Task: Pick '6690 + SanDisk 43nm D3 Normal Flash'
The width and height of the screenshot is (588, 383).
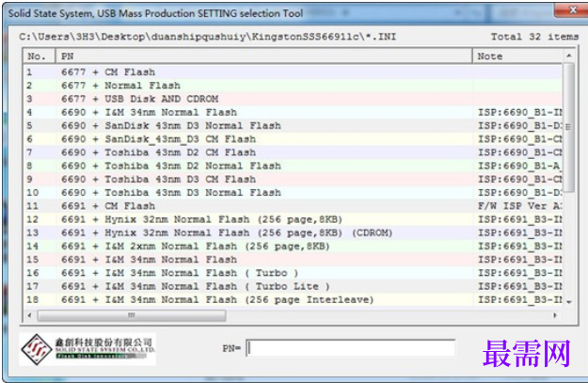Action: point(293,126)
